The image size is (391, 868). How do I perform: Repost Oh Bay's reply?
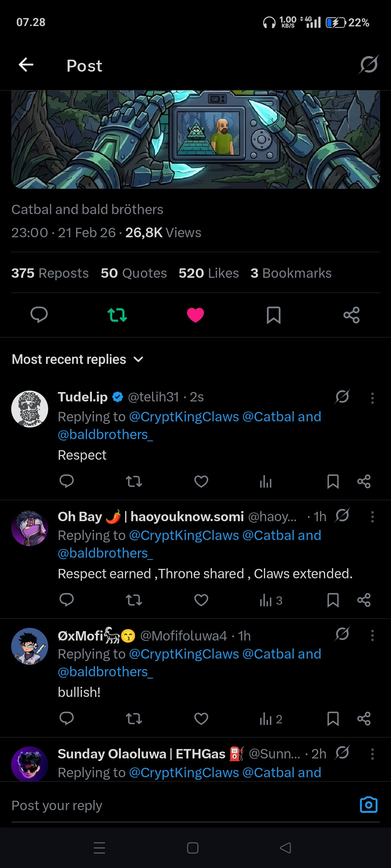[x=134, y=600]
